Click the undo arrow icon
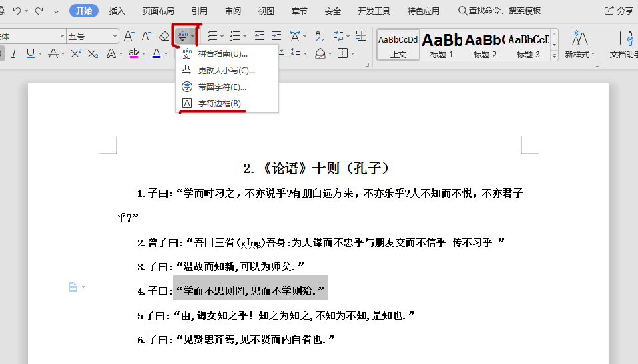The height and width of the screenshot is (364, 638). (x=17, y=11)
